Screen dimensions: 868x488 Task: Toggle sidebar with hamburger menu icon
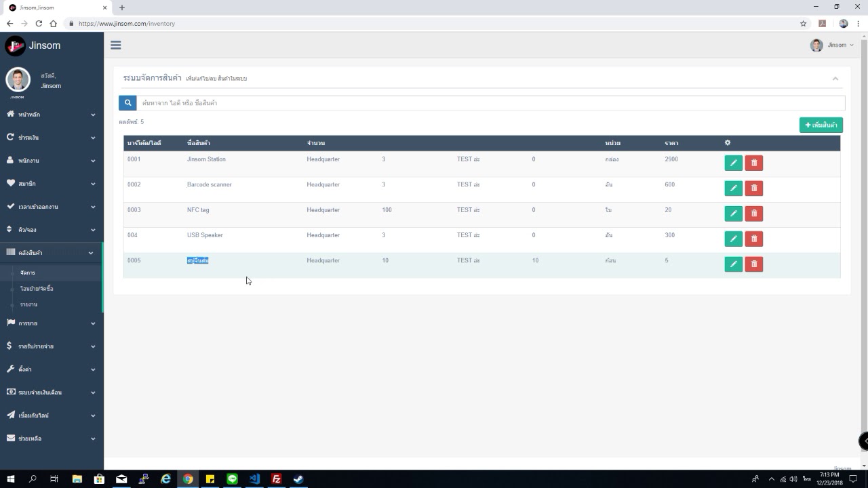click(x=116, y=45)
